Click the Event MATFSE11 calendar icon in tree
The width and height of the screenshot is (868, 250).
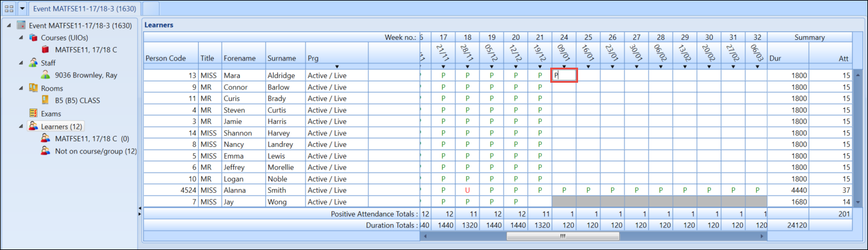(21, 25)
